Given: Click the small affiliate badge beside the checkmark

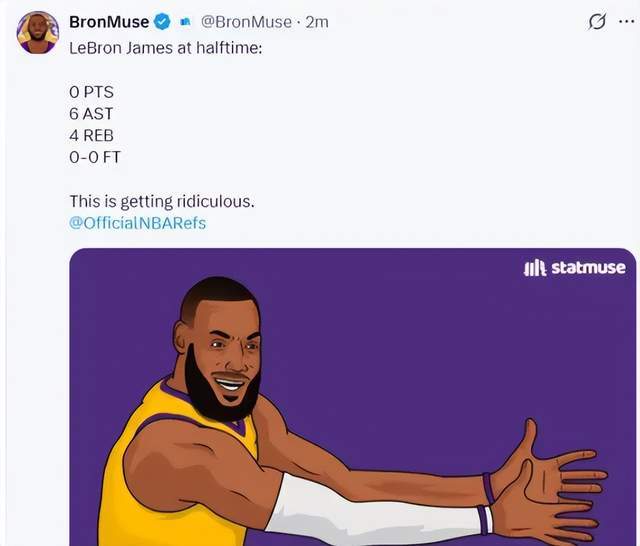Looking at the screenshot, I should (x=185, y=22).
